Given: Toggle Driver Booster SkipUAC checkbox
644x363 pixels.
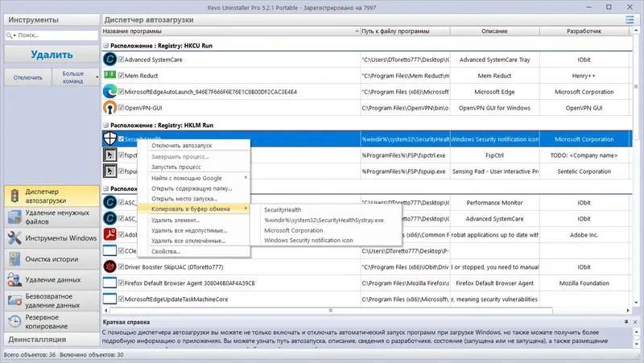Looking at the screenshot, I should (x=121, y=266).
